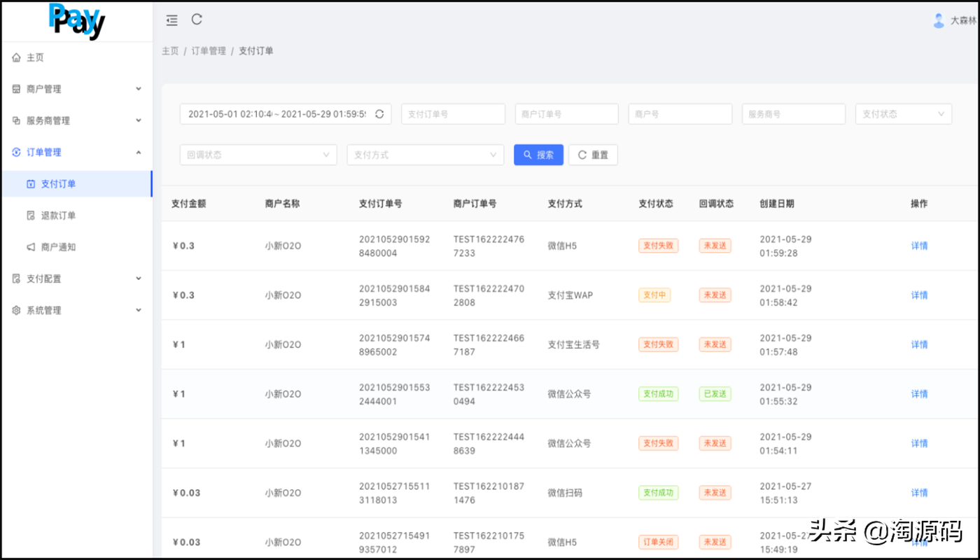Click the refresh icon in top header

197,20
